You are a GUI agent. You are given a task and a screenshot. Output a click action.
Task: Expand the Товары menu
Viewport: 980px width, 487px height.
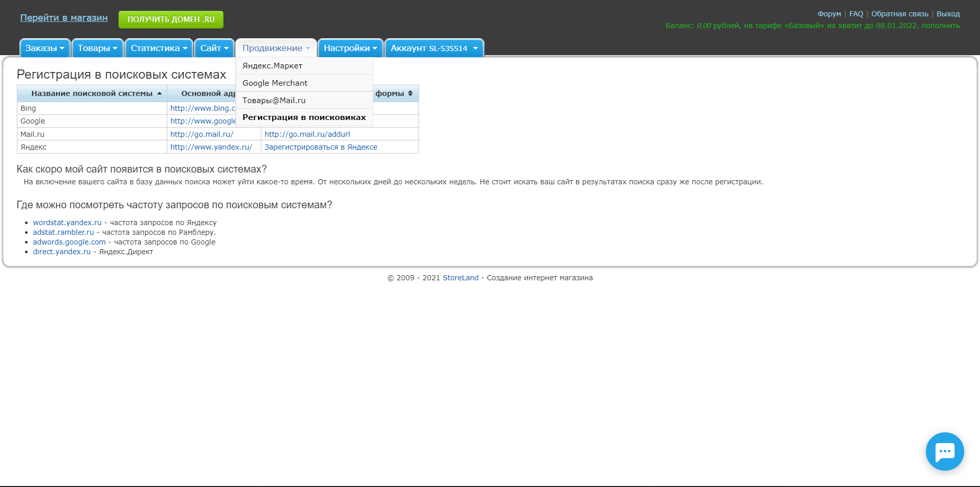[97, 48]
